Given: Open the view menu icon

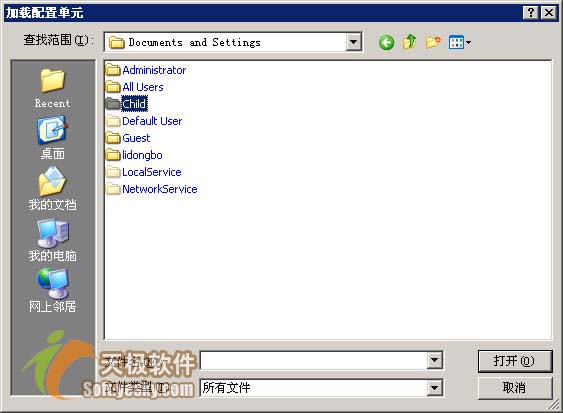Looking at the screenshot, I should [x=460, y=42].
